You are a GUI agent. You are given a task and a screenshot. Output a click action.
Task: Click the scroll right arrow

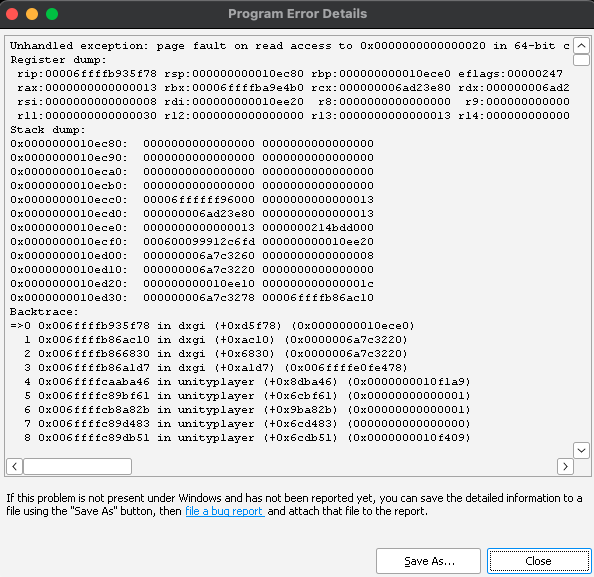(x=565, y=466)
